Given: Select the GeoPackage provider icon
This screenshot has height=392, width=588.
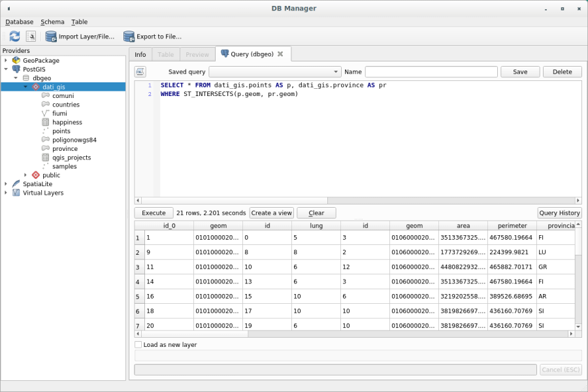Looking at the screenshot, I should click(15, 60).
